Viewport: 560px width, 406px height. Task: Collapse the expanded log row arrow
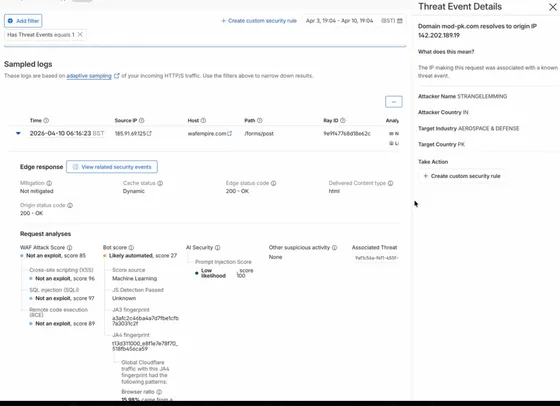(18, 133)
